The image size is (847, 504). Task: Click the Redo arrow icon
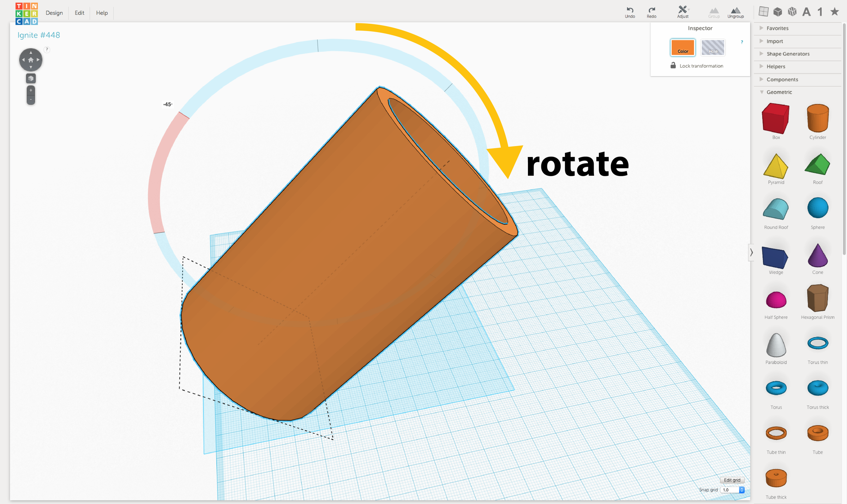pyautogui.click(x=651, y=10)
